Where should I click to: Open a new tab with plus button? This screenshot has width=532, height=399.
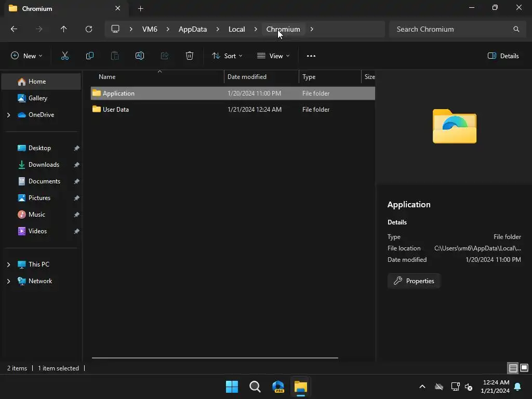(140, 8)
